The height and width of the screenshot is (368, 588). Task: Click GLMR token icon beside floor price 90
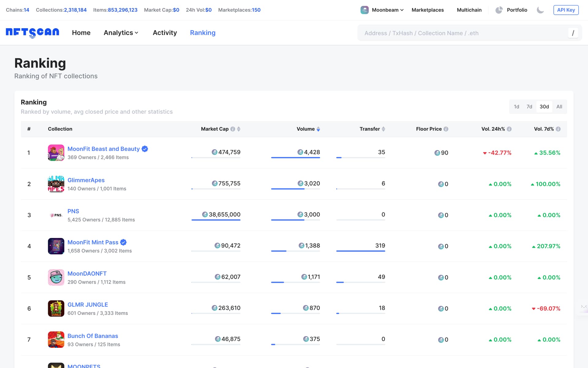[437, 153]
